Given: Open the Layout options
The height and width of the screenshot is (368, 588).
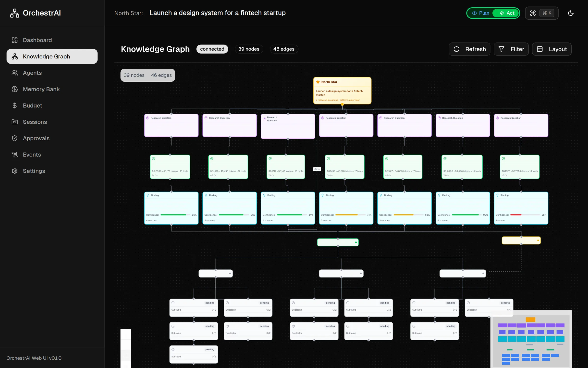Looking at the screenshot, I should (x=551, y=49).
